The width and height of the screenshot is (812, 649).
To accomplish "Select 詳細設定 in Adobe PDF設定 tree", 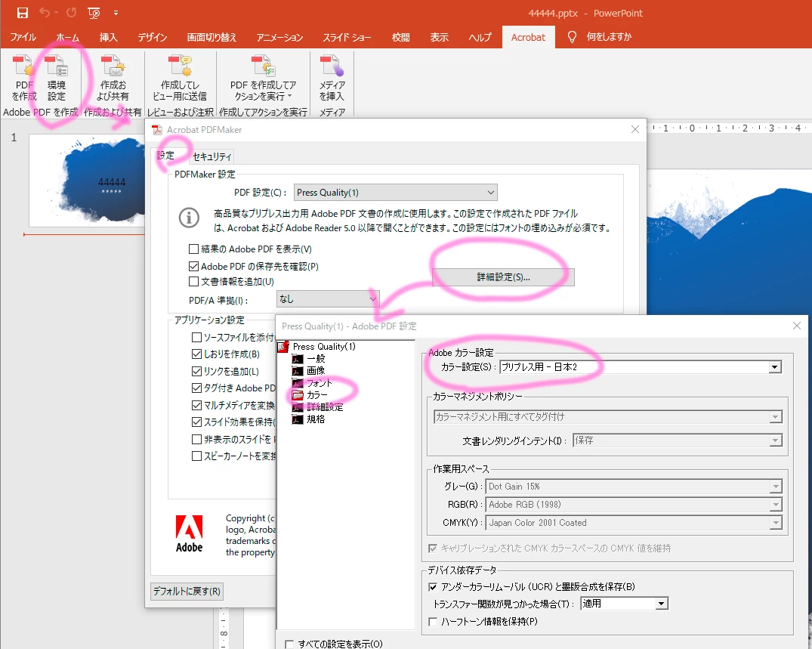I will click(325, 407).
